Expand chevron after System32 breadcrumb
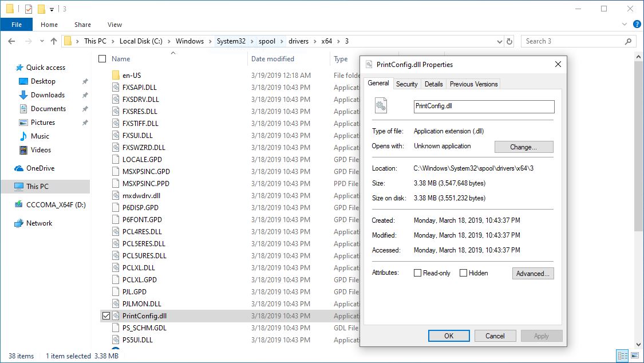The image size is (644, 363). [x=252, y=41]
